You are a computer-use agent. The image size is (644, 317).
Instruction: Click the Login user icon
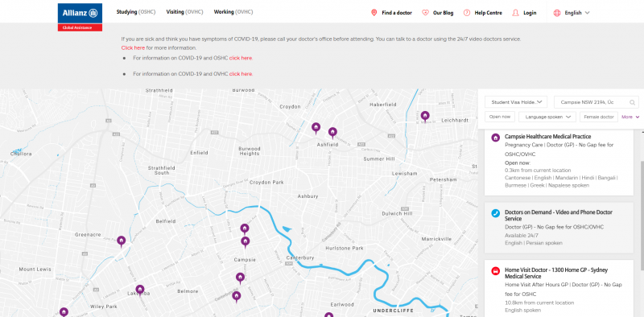515,13
